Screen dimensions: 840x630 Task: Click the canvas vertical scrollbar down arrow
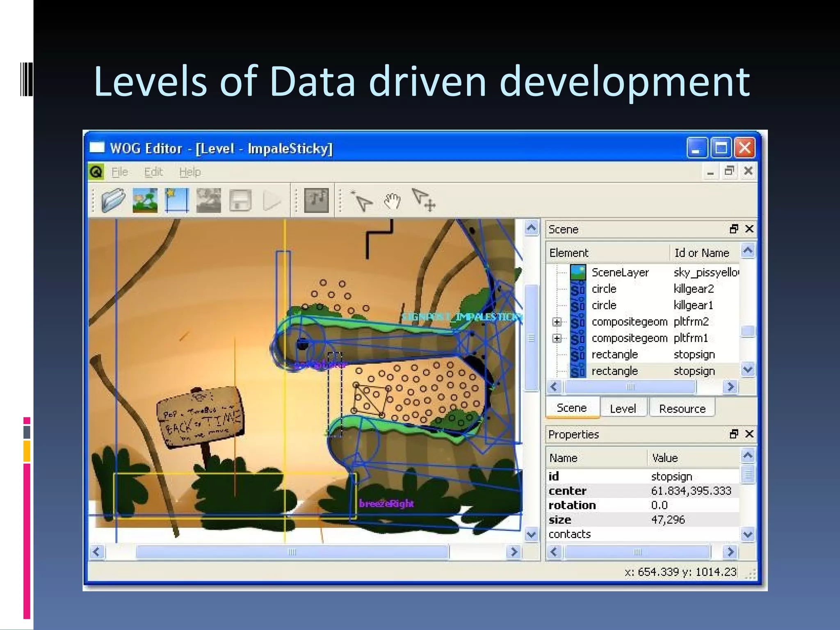532,534
